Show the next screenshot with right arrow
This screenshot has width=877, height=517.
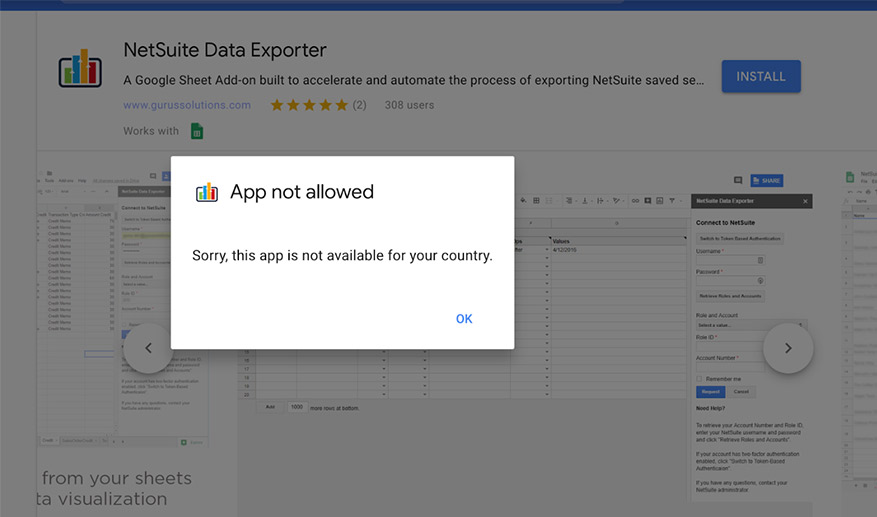pyautogui.click(x=788, y=348)
